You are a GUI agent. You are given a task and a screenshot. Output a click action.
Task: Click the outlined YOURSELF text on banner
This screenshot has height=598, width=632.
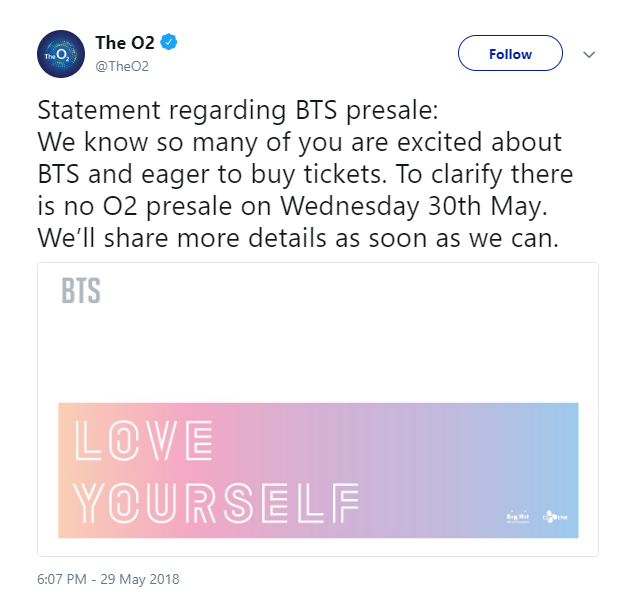point(216,502)
